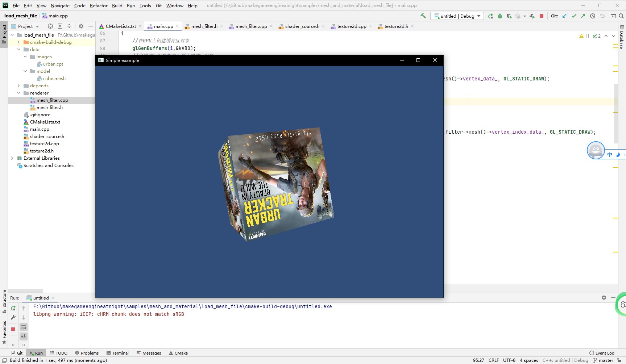Image resolution: width=626 pixels, height=364 pixels.
Task: Open Run tool window settings gear
Action: click(604, 298)
